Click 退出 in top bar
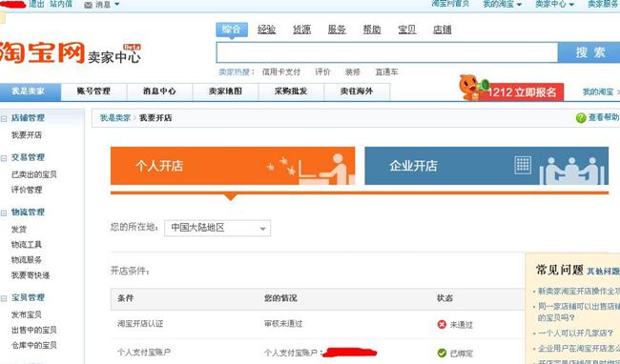The height and width of the screenshot is (364, 620). pyautogui.click(x=36, y=4)
